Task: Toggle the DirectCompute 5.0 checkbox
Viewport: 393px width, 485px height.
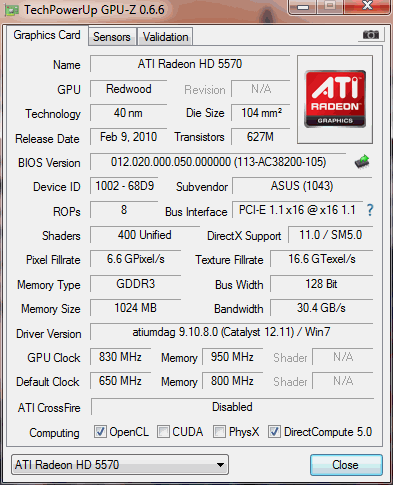Action: (x=274, y=432)
